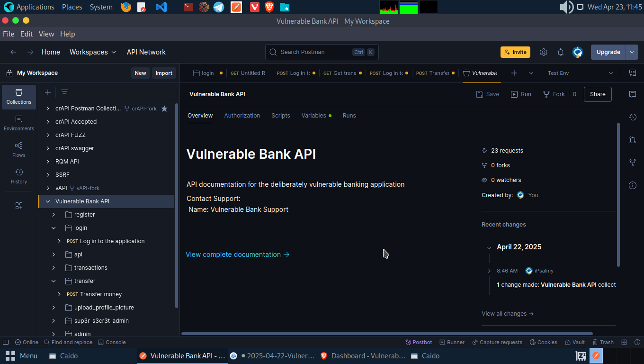Open the Environments sidebar panel
Image resolution: width=644 pixels, height=364 pixels.
pos(19,123)
